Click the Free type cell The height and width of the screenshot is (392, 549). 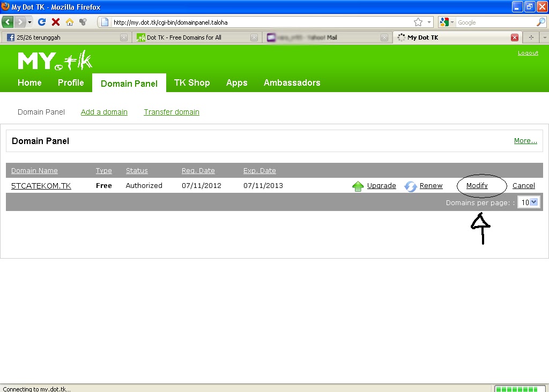click(x=103, y=186)
